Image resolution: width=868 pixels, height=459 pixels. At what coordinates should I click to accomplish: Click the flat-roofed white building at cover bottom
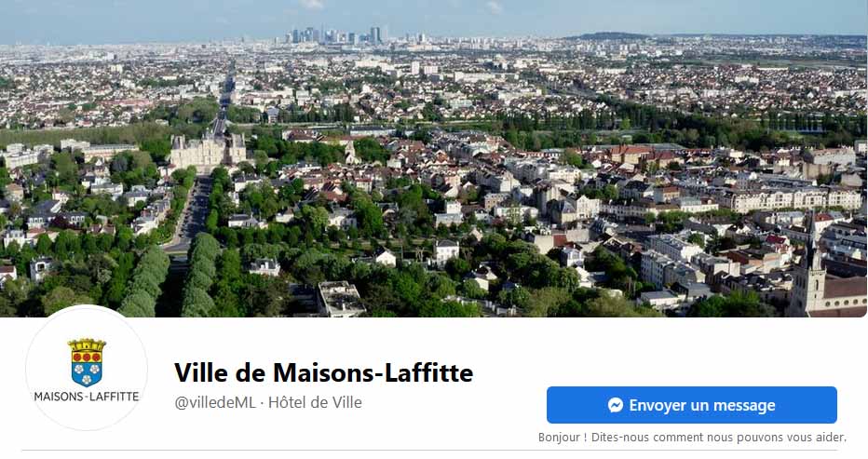coord(341,299)
